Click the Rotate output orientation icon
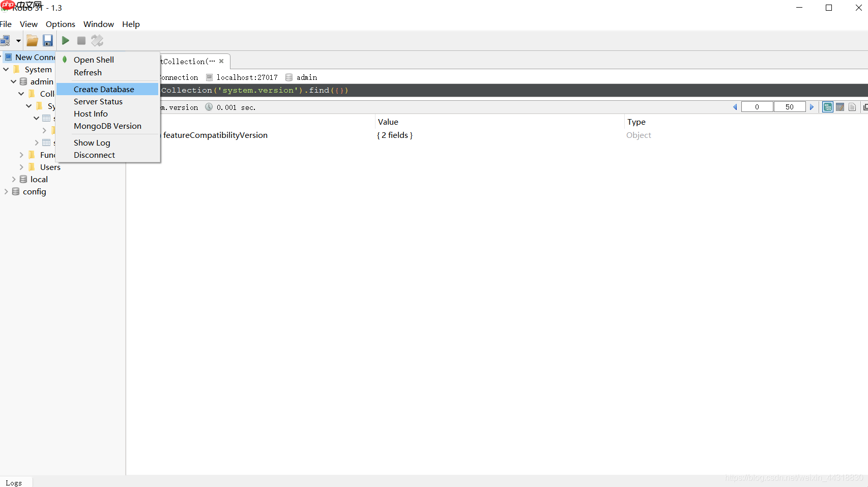The image size is (868, 487). click(x=97, y=41)
